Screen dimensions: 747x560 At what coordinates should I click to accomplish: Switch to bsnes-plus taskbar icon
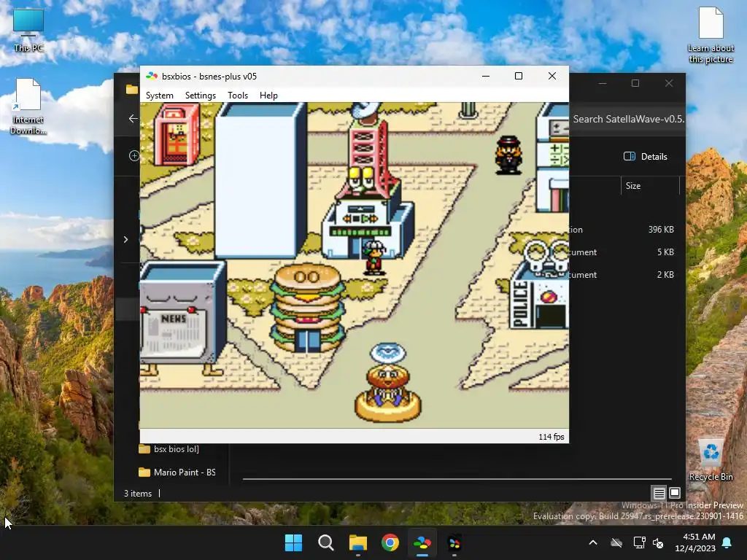pos(422,542)
